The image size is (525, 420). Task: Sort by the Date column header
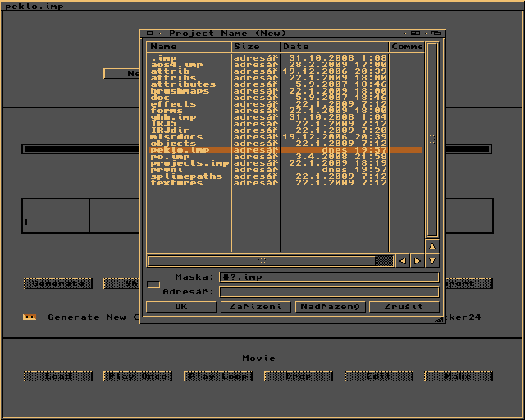(x=335, y=47)
